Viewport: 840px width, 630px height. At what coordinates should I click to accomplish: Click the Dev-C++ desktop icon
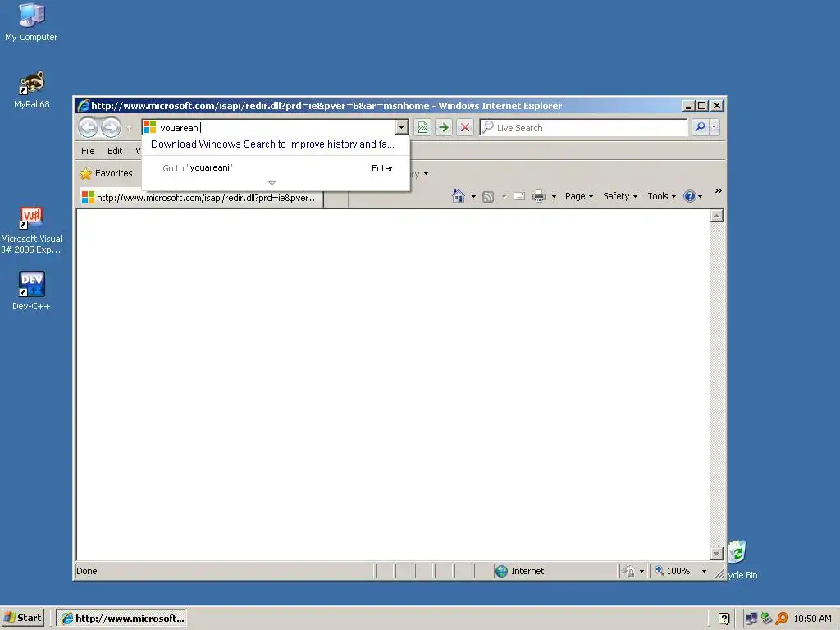click(31, 291)
